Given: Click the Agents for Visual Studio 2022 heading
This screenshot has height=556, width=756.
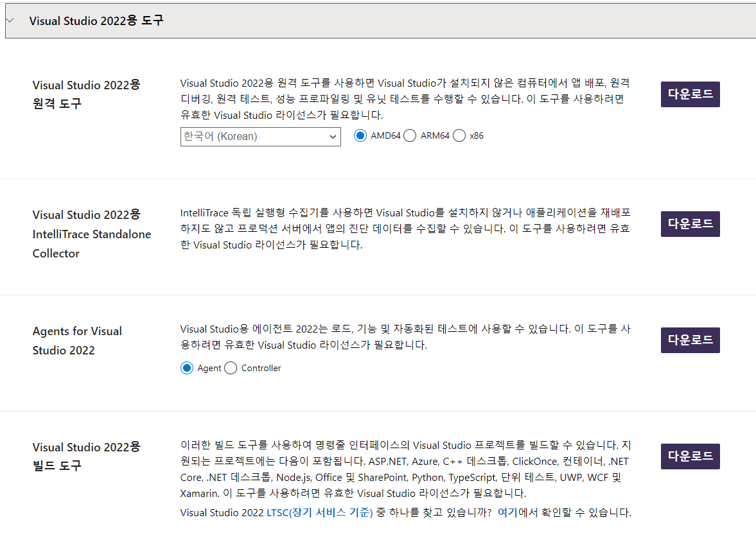Looking at the screenshot, I should 77,341.
